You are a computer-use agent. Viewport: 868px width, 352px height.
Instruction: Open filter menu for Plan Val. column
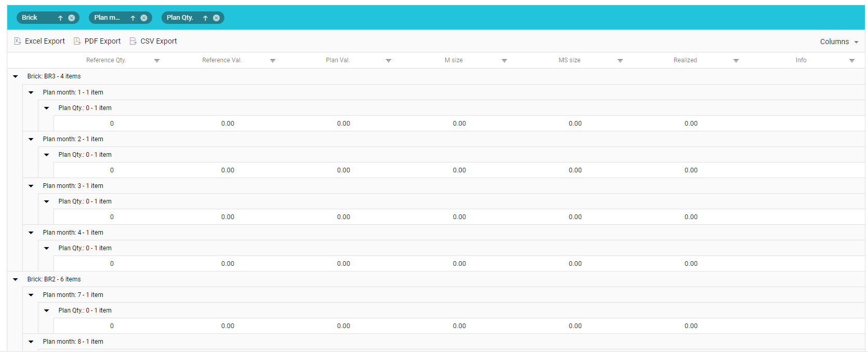tap(389, 61)
